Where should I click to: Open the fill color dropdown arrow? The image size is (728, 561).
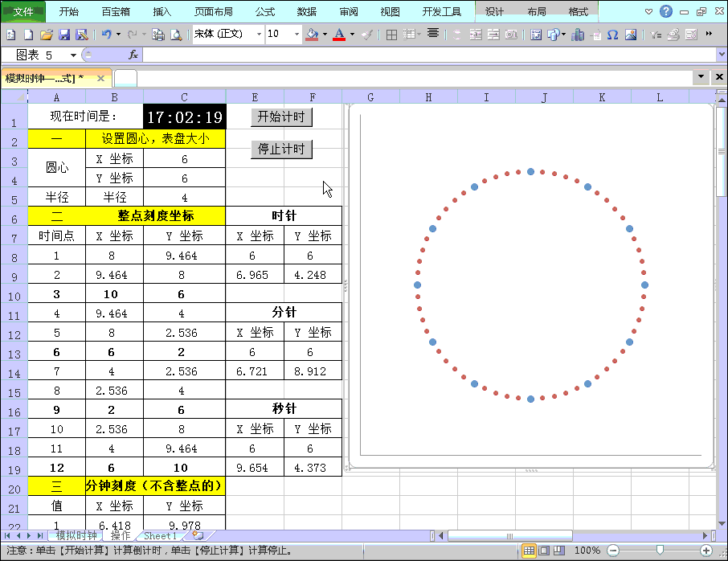pos(325,34)
